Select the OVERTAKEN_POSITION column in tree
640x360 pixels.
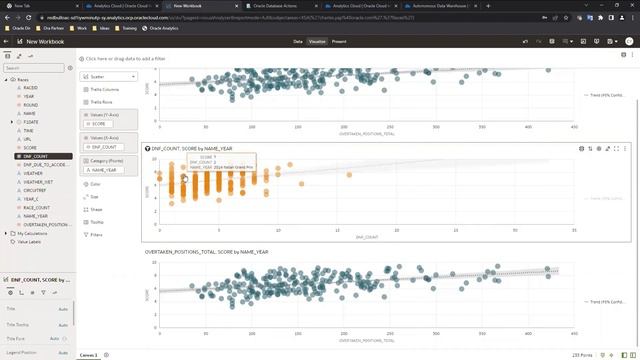pos(47,225)
